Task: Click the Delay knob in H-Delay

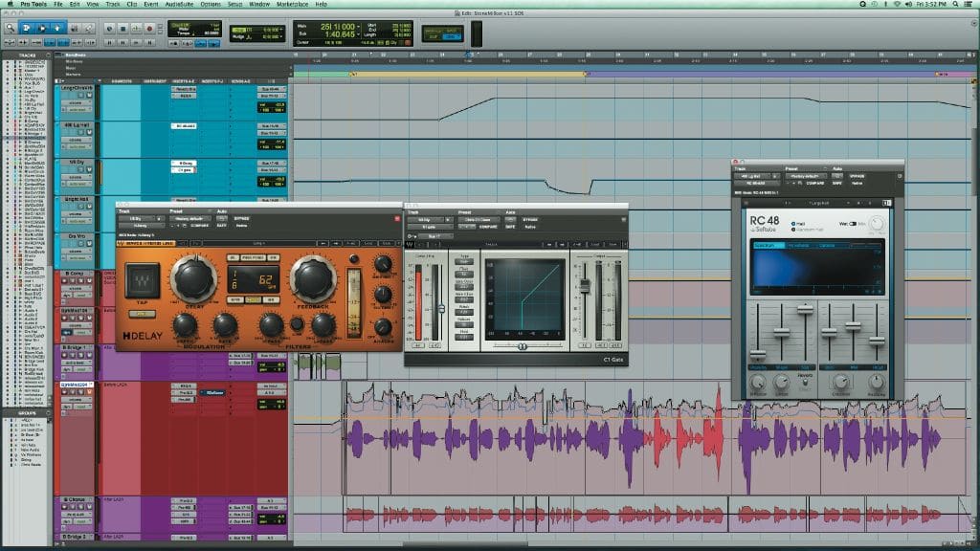Action: pos(193,278)
